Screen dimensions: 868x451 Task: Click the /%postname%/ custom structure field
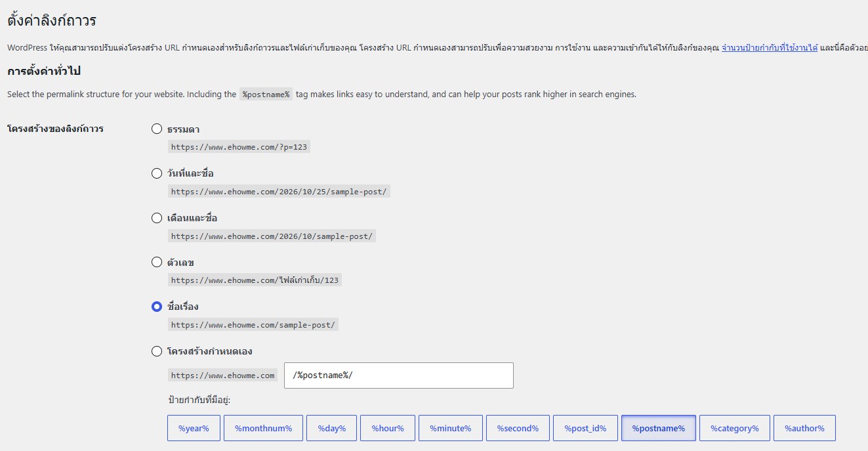click(x=398, y=376)
